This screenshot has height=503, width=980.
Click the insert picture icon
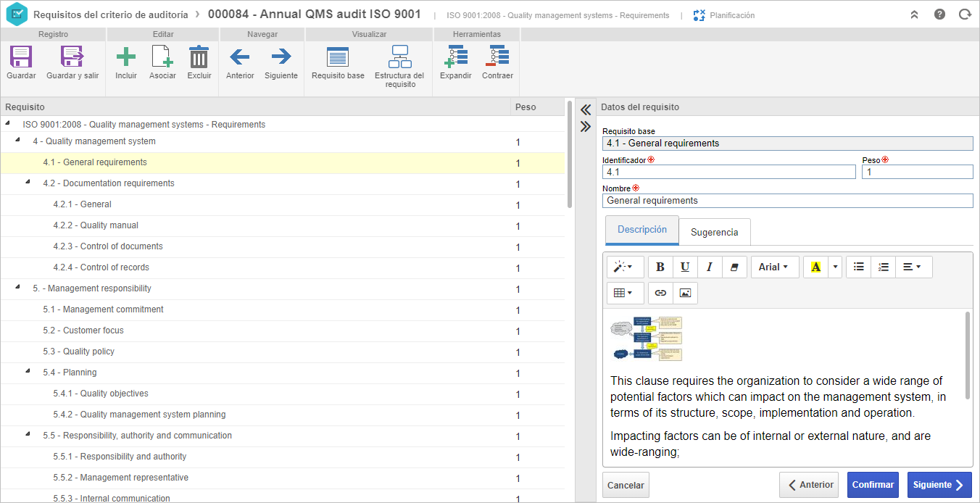pyautogui.click(x=685, y=293)
